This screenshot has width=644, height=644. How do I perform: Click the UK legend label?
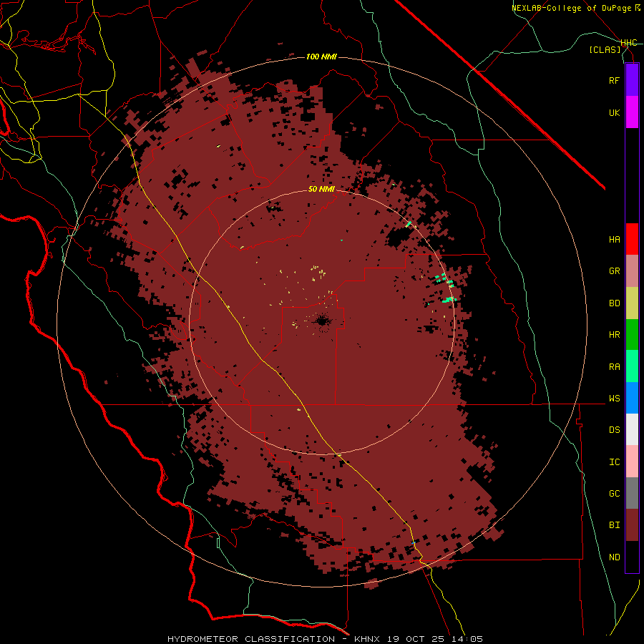[614, 112]
